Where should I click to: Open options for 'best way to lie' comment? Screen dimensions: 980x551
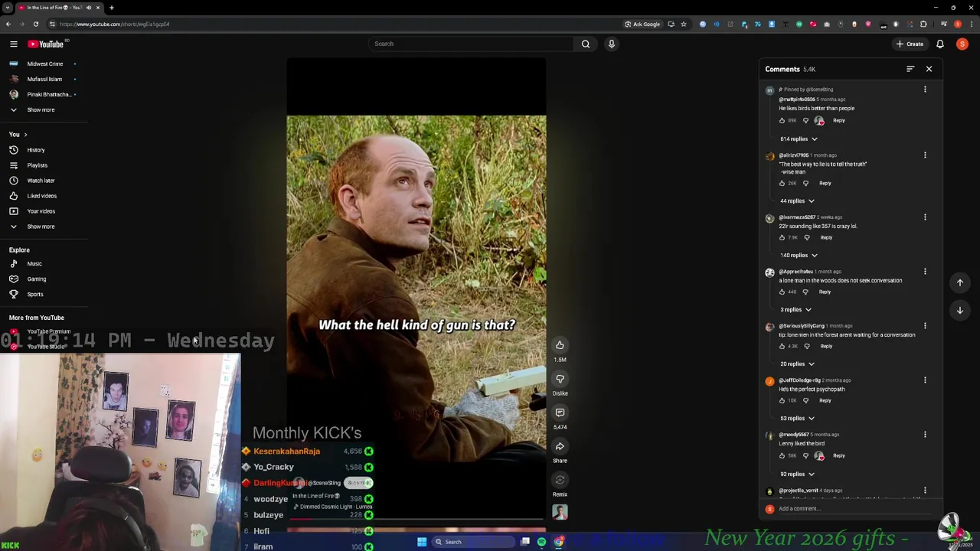[x=925, y=155]
